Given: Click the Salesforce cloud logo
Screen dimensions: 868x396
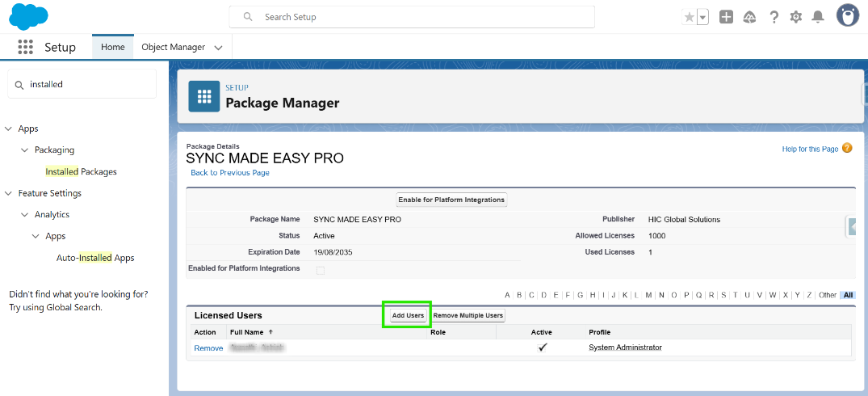Looking at the screenshot, I should click(28, 16).
